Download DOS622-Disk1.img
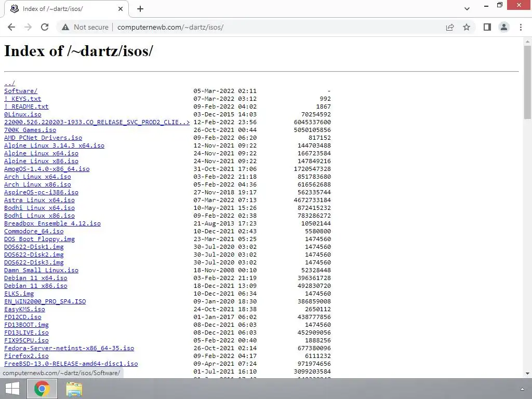 [34, 247]
